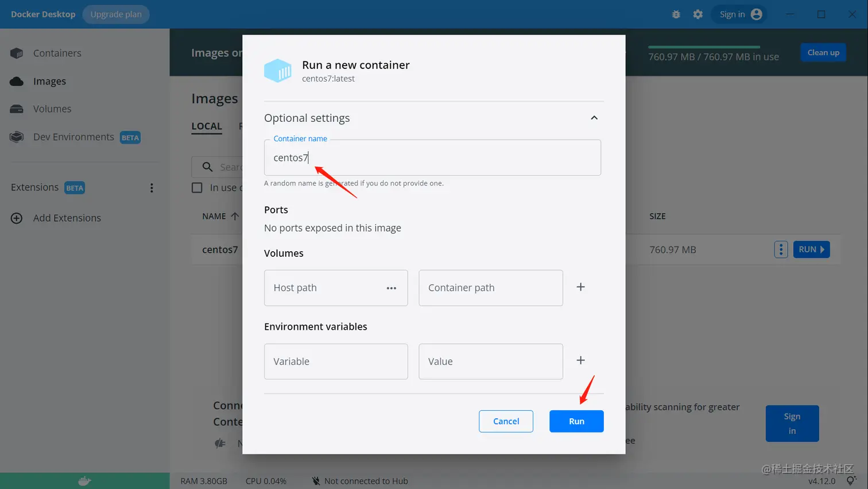The width and height of the screenshot is (868, 489).
Task: Click Not connected to Hub status
Action: click(x=366, y=481)
